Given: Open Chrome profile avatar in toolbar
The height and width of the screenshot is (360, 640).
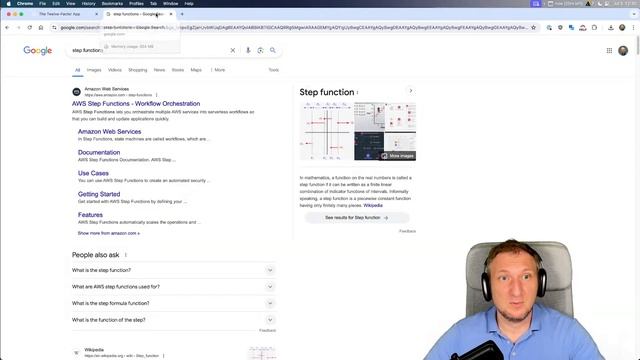Looking at the screenshot, I should click(x=622, y=27).
